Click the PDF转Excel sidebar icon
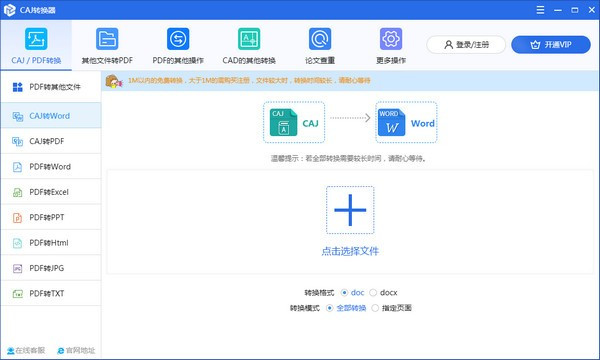Image resolution: width=600 pixels, height=360 pixels. coord(18,192)
